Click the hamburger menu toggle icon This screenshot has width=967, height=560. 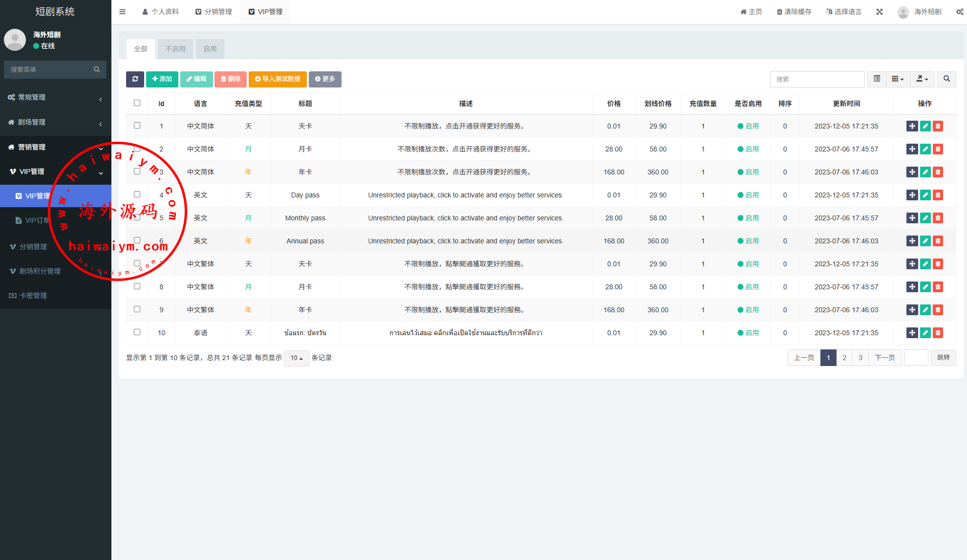pyautogui.click(x=123, y=12)
